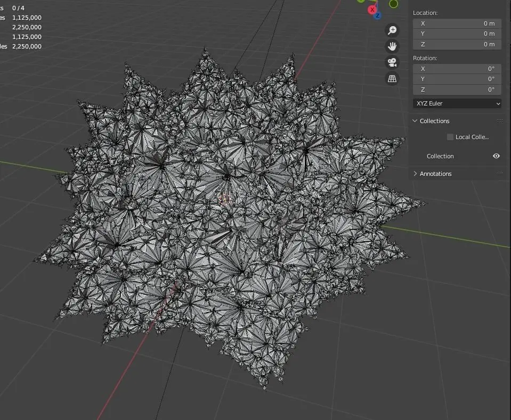
Task: Click the Rotation: label
Action: click(x=425, y=58)
